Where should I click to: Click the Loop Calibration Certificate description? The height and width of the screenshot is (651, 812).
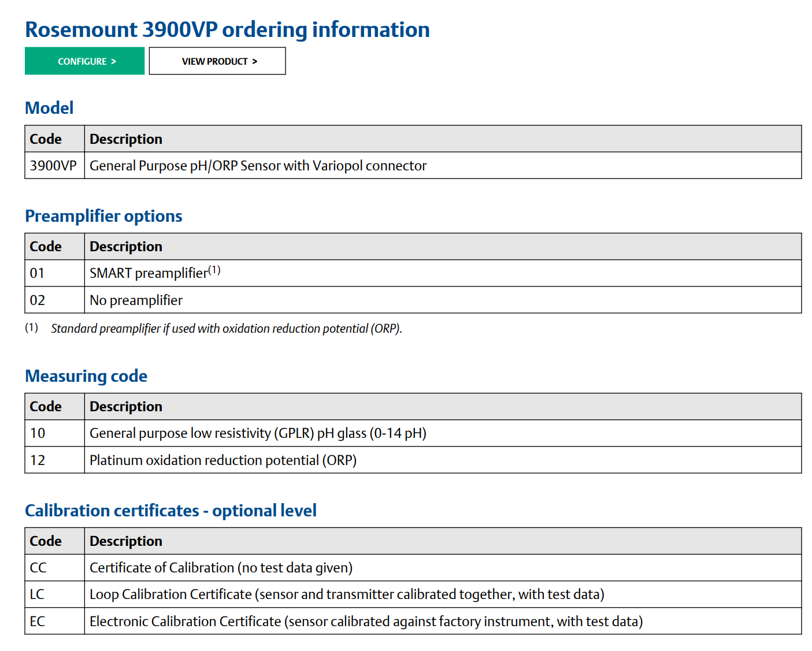[x=347, y=594]
